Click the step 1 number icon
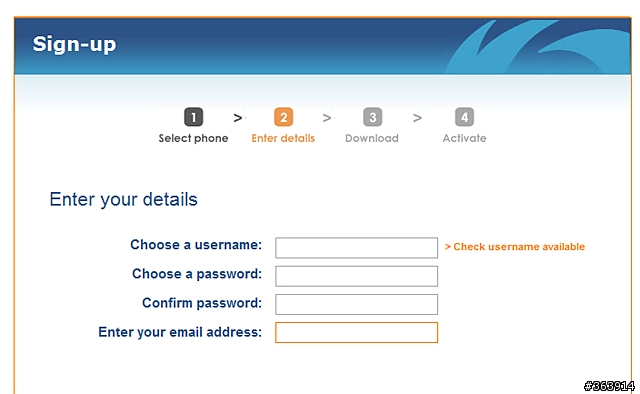This screenshot has height=394, width=640. [x=193, y=117]
